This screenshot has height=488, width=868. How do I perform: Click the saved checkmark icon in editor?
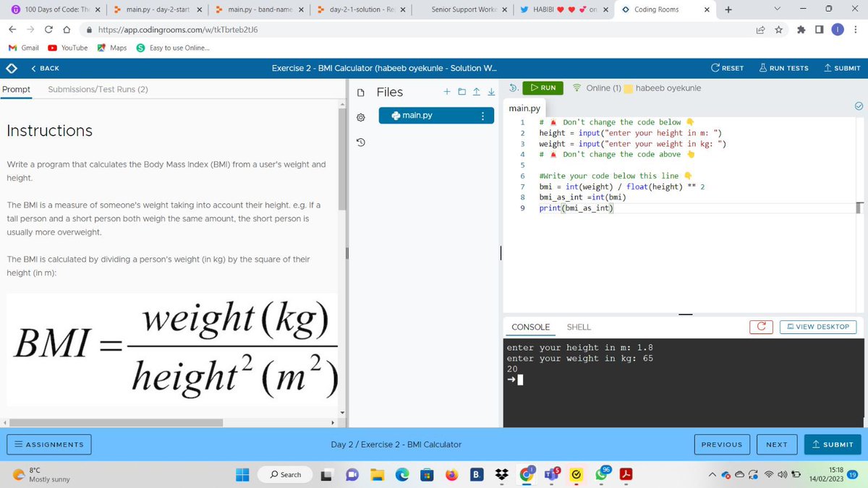pyautogui.click(x=859, y=106)
